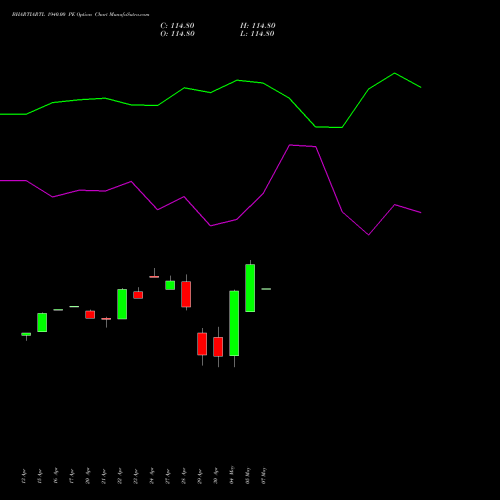Click the BHARTIARTL options chart title
The height and width of the screenshot is (500, 500).
click(81, 15)
